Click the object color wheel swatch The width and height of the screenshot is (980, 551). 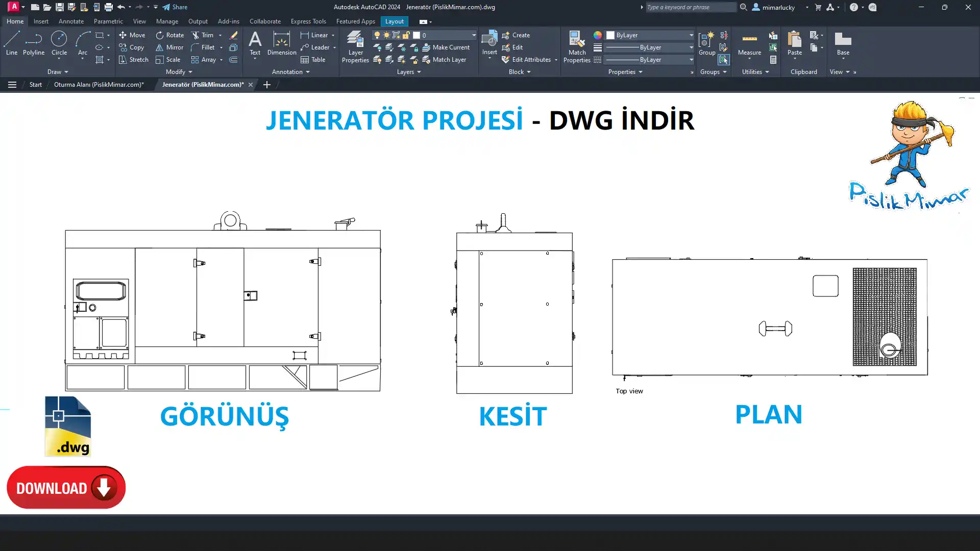pyautogui.click(x=598, y=35)
